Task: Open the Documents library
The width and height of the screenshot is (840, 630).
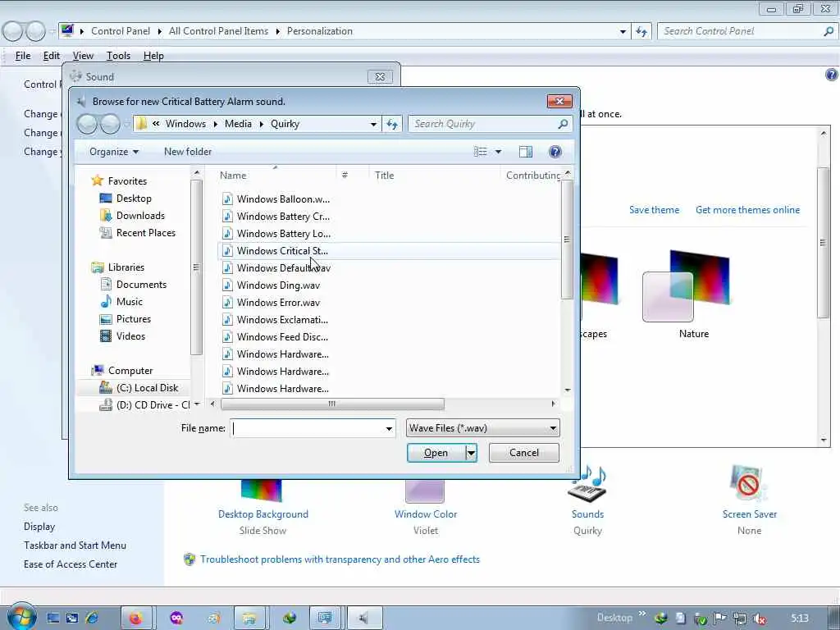Action: coord(141,285)
